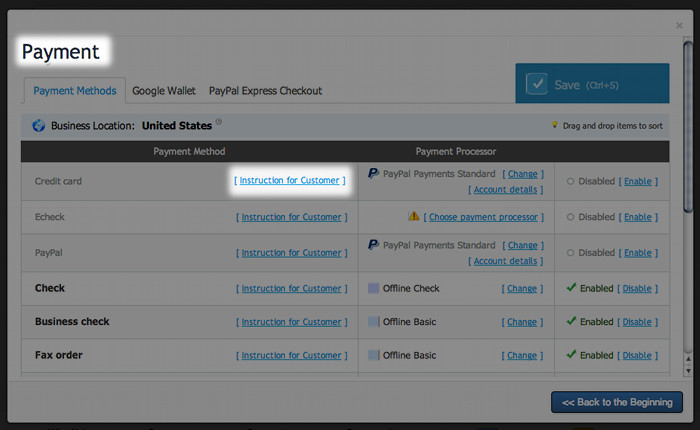The height and width of the screenshot is (430, 700).
Task: Click the help icon after United States
Action: (219, 123)
